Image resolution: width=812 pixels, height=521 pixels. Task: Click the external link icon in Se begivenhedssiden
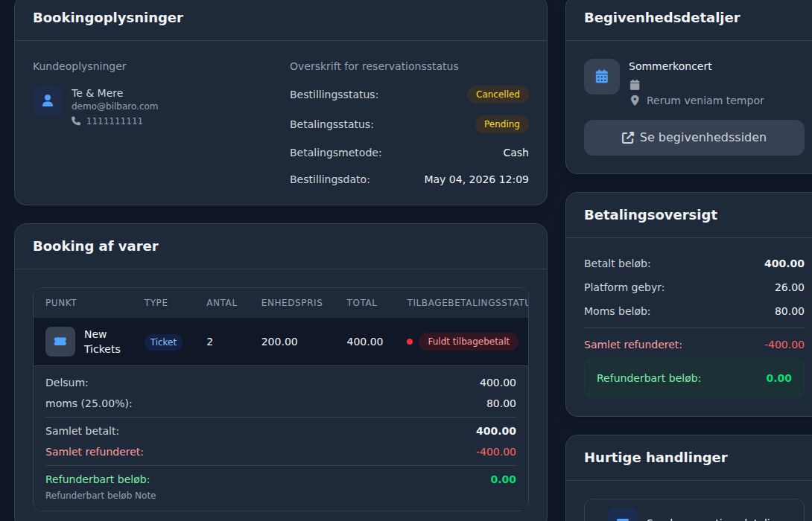[x=628, y=138]
